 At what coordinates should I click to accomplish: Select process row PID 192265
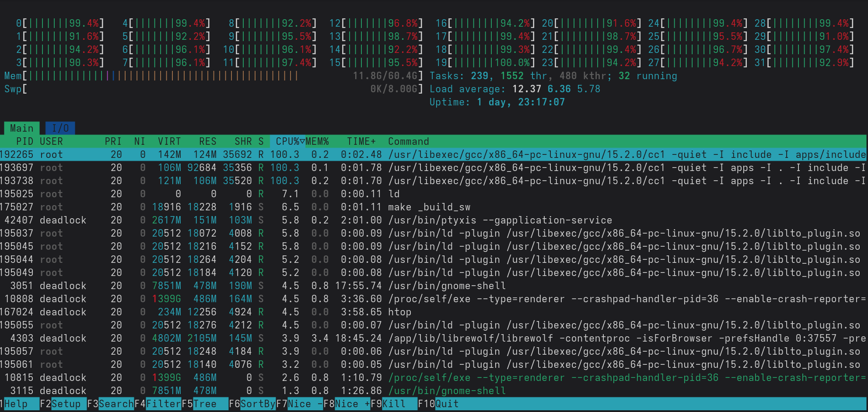tap(433, 154)
